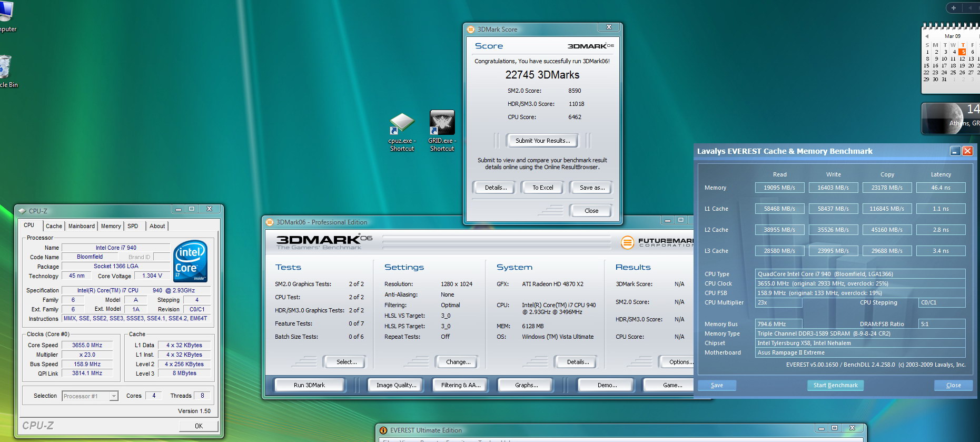
Task: Click the Multiplier x 23.0 value
Action: (x=87, y=355)
